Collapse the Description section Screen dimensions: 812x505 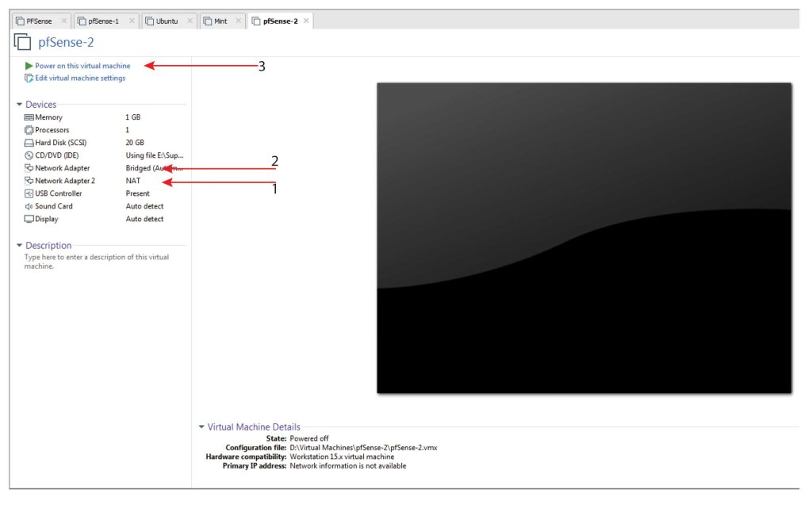pyautogui.click(x=20, y=245)
